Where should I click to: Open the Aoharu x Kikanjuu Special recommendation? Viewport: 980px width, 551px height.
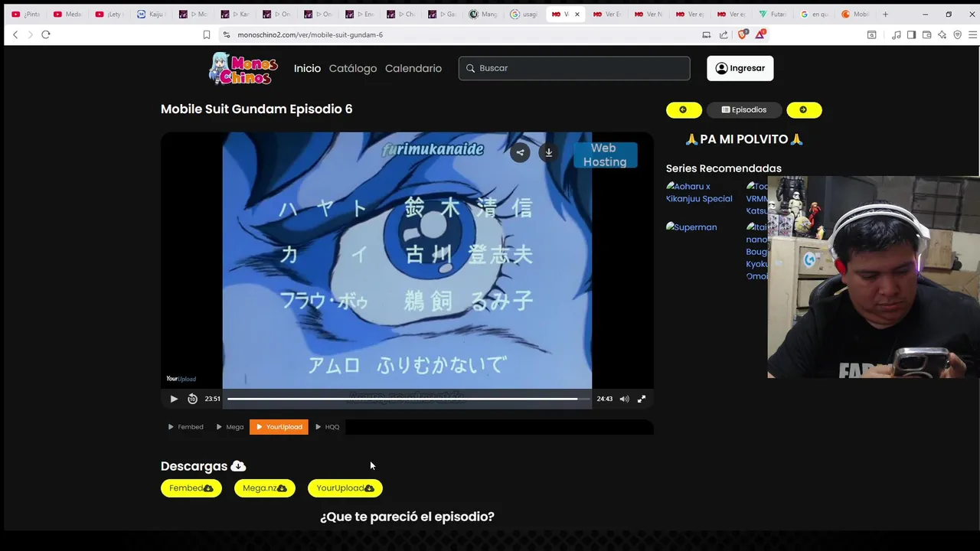[x=699, y=193]
